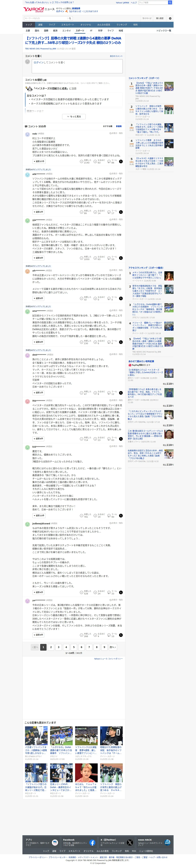Click 自分のコメント link
196x868 pixels.
[x=116, y=56]
